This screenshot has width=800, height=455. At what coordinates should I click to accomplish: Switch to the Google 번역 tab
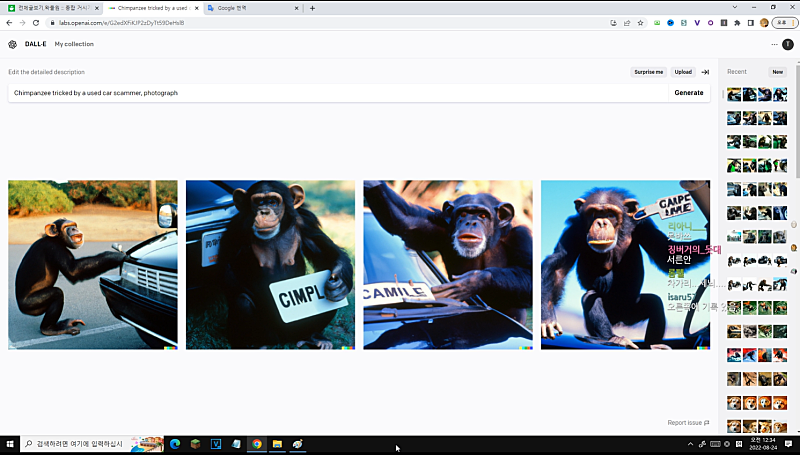point(243,7)
